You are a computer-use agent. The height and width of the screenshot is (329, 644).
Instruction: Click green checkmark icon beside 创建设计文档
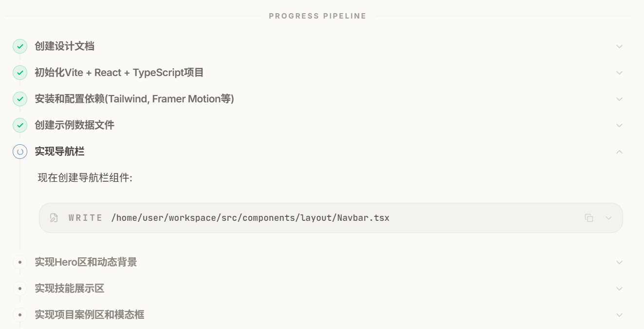click(x=20, y=46)
